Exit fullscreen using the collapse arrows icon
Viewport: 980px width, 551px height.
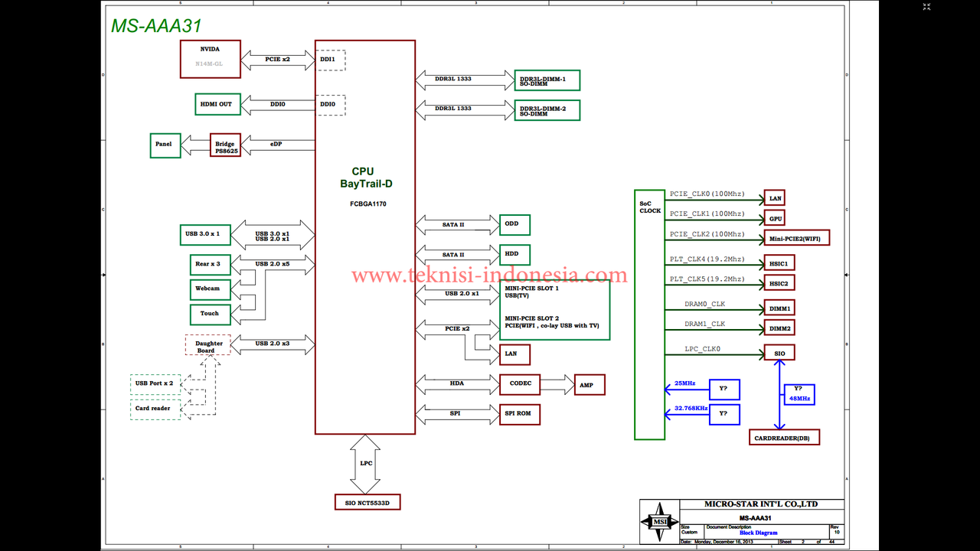926,7
